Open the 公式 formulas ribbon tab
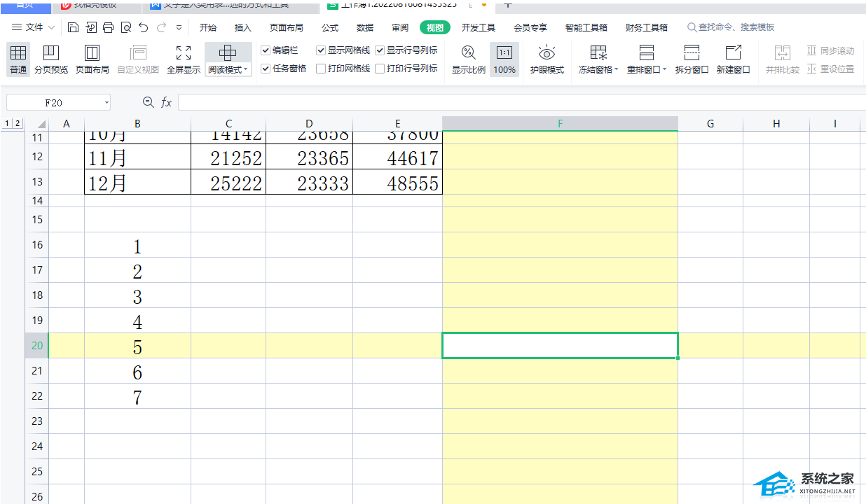866x504 pixels. point(329,27)
